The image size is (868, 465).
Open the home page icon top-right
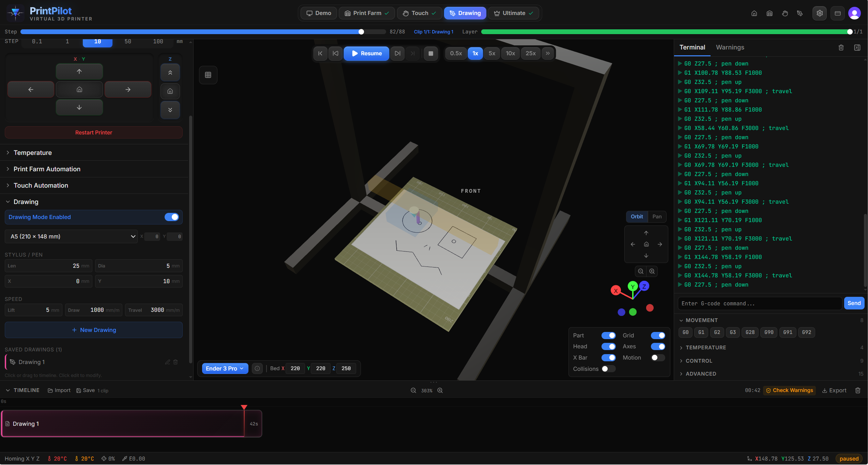click(754, 13)
